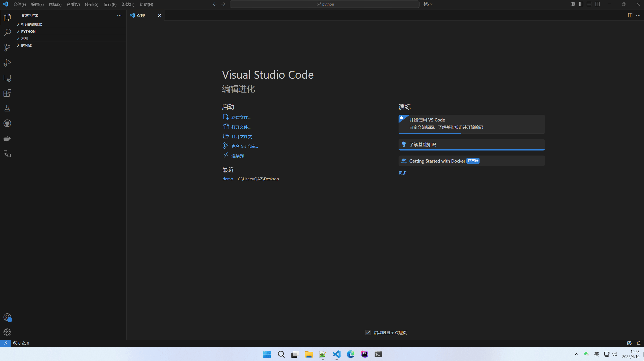The height and width of the screenshot is (361, 644).
Task: Open the Testing flask icon view
Action: (x=7, y=108)
